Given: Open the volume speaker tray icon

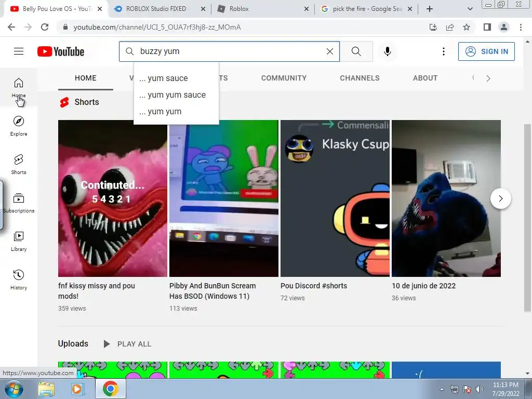Looking at the screenshot, I should 479,389.
